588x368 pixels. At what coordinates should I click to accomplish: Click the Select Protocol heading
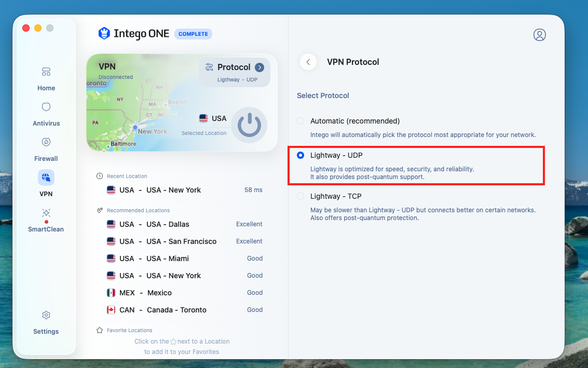pos(323,96)
